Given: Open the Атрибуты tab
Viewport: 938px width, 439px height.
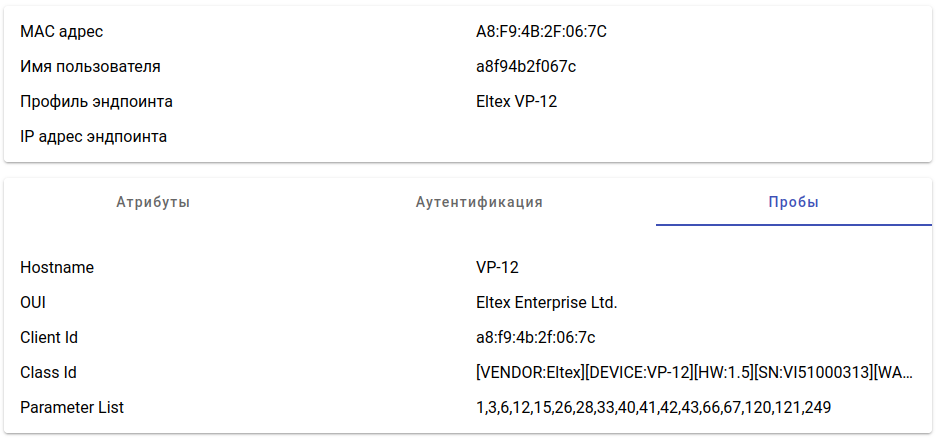Looking at the screenshot, I should pyautogui.click(x=153, y=202).
